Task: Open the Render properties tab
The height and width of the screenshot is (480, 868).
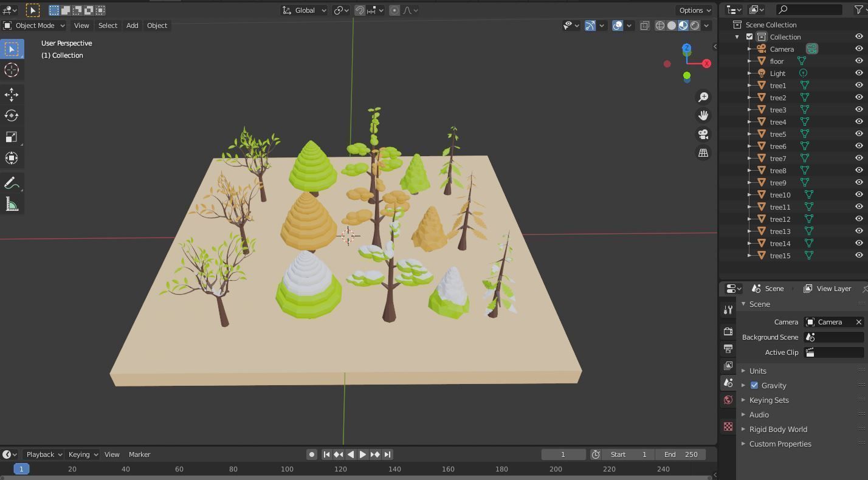Action: (728, 331)
